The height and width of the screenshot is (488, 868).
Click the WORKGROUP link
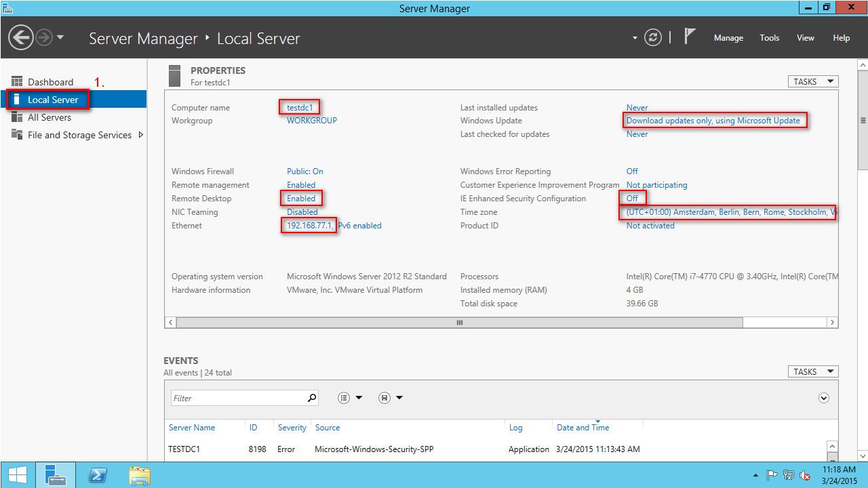coord(312,121)
